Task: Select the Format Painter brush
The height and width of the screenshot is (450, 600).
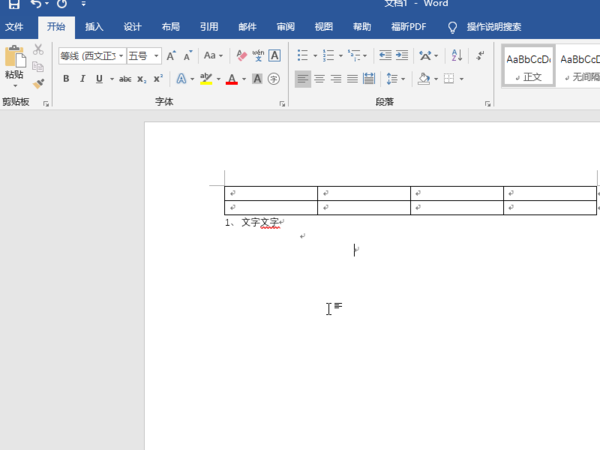Action: click(38, 83)
